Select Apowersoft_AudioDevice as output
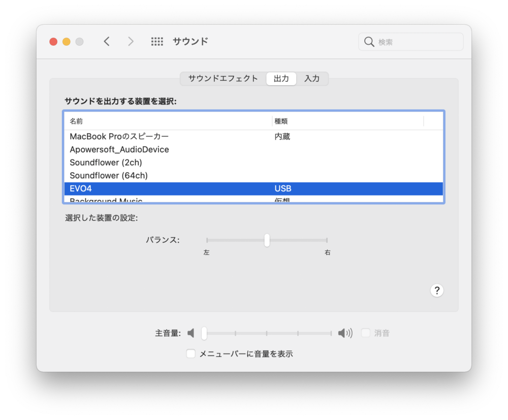 click(253, 150)
